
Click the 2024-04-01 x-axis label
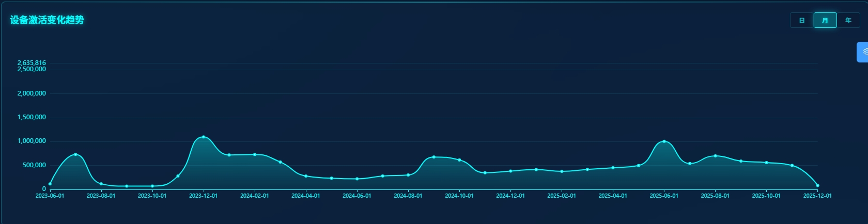(305, 196)
